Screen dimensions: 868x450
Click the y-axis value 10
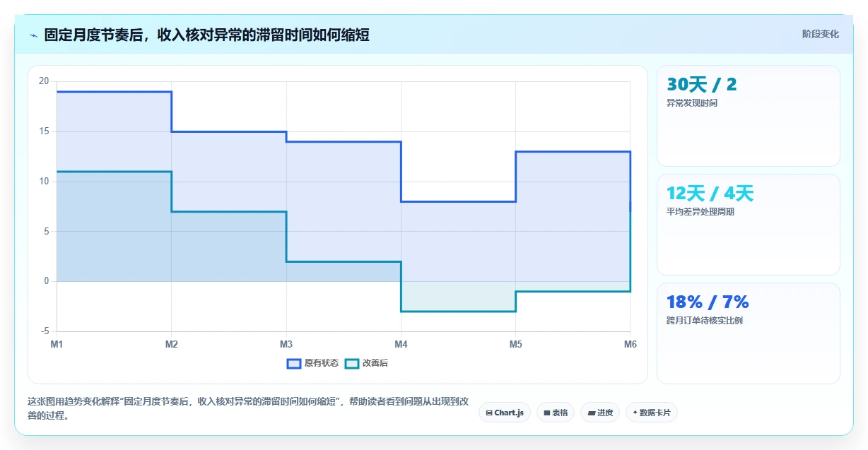[44, 182]
